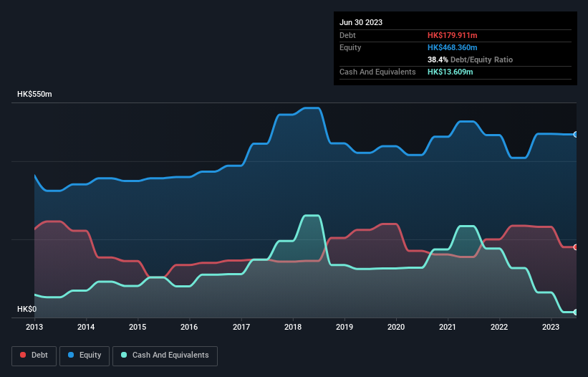Click the 2021 x-axis label

click(x=448, y=327)
